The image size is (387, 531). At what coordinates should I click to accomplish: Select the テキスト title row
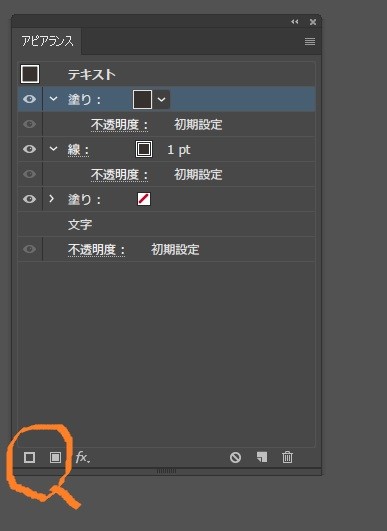(167, 74)
